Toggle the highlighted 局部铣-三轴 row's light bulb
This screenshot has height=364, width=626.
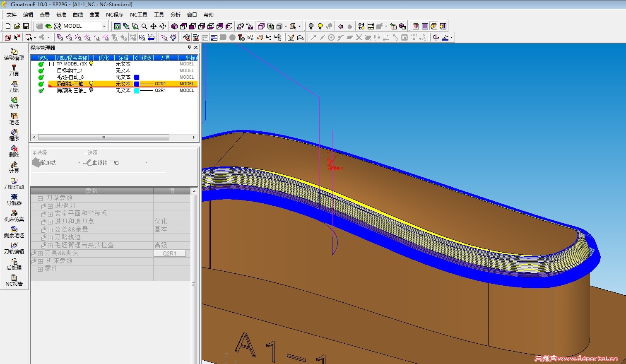pyautogui.click(x=91, y=84)
